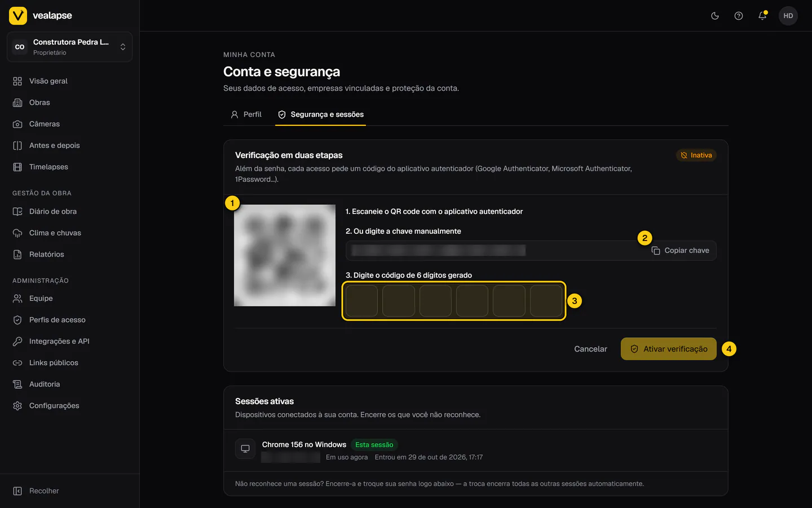Image resolution: width=812 pixels, height=508 pixels.
Task: Click the Esta sessão badge
Action: (374, 445)
